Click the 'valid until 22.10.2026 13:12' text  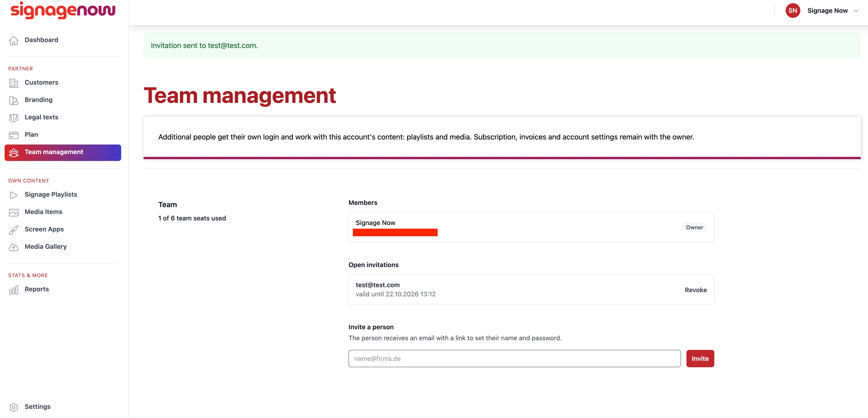[395, 294]
